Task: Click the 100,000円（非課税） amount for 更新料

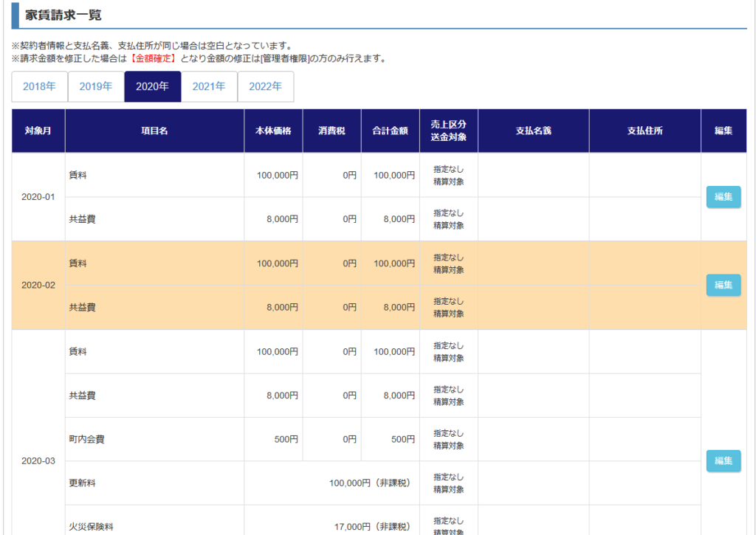Action: tap(372, 483)
